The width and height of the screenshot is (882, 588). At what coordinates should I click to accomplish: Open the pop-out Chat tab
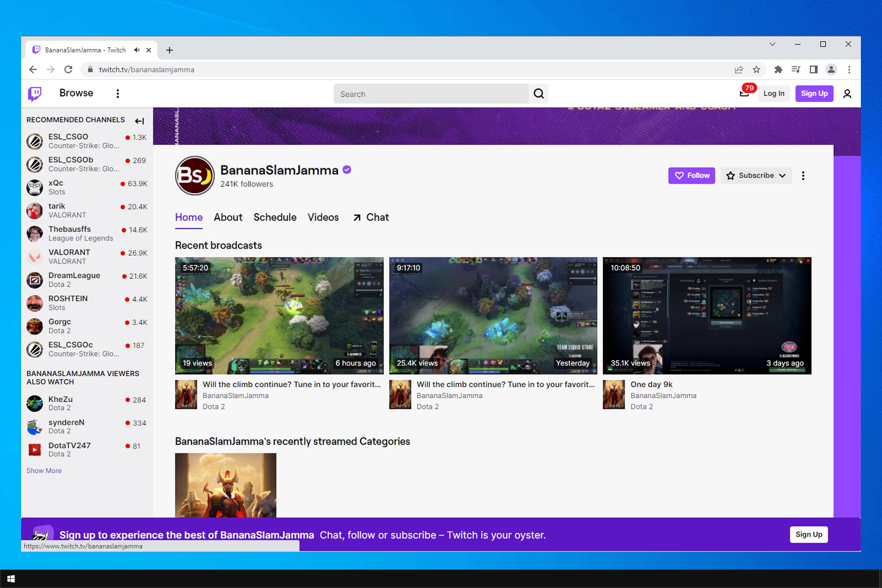371,217
